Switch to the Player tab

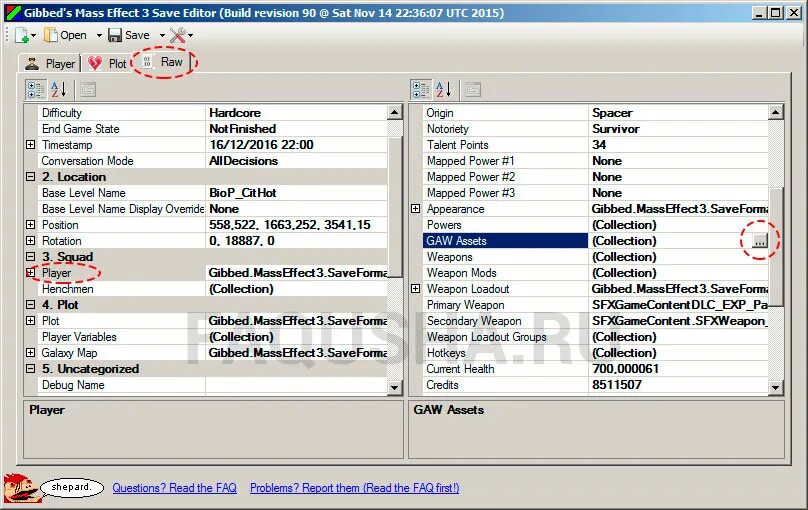coord(50,63)
